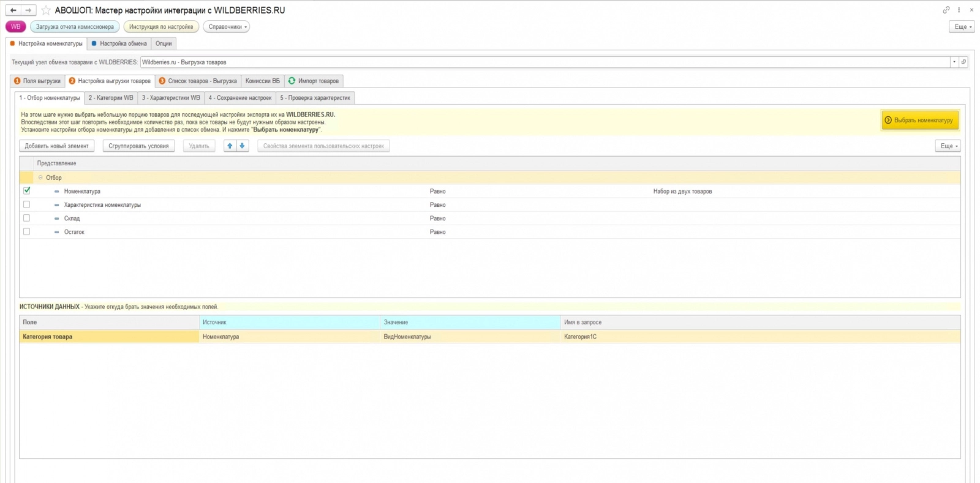The height and width of the screenshot is (483, 980).
Task: Go to step 4 - Сохранение настроек
Action: (240, 98)
